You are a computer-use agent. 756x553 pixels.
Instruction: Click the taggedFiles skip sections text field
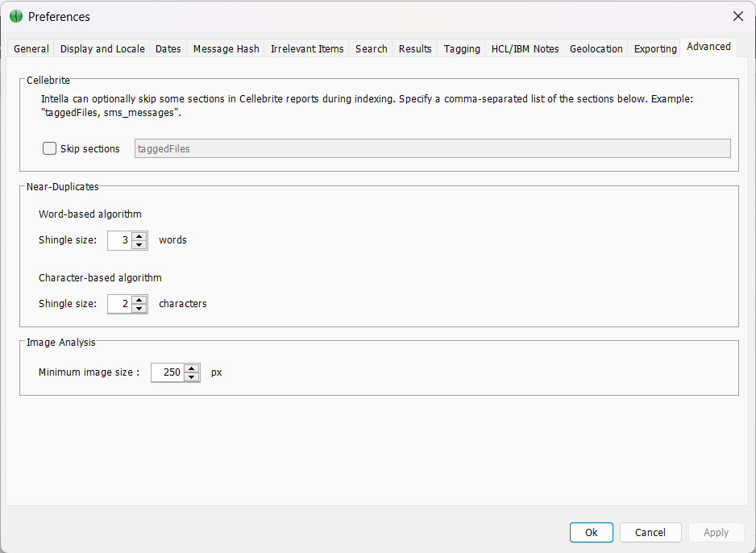coord(432,148)
